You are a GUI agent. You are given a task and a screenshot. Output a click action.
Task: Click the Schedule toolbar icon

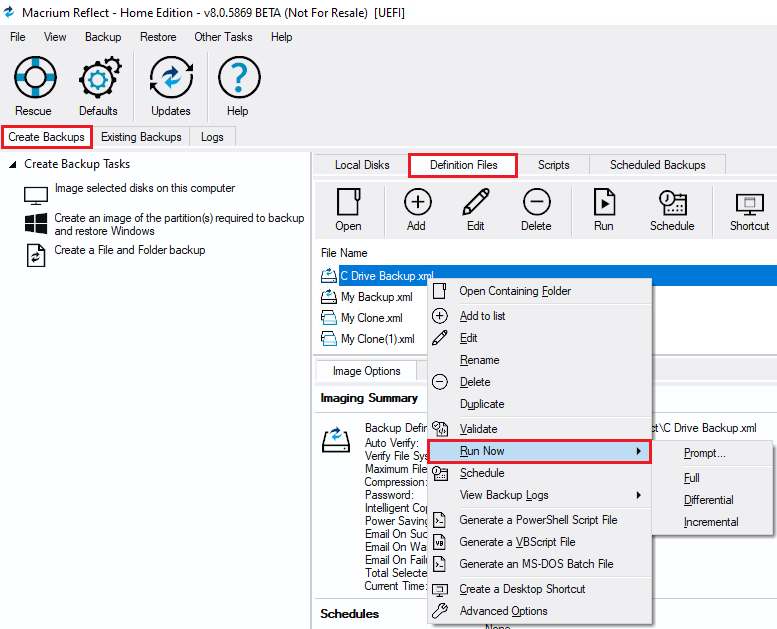(x=672, y=203)
